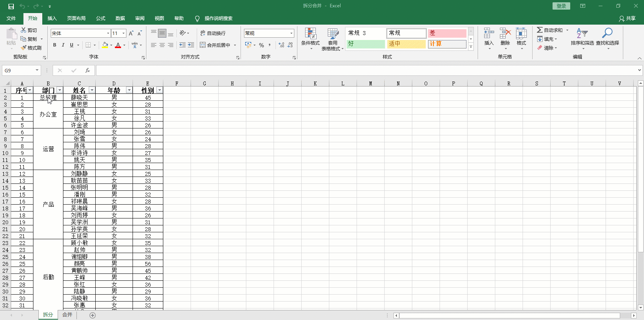Image resolution: width=644 pixels, height=320 pixels.
Task: Expand Merge and Center options arrow
Action: (x=235, y=45)
